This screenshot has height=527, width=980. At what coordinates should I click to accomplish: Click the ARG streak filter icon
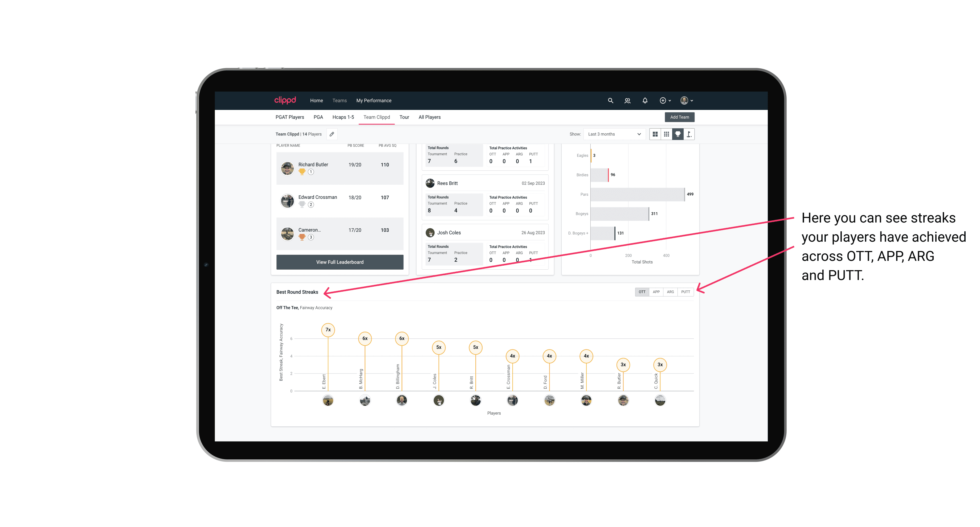tap(671, 292)
